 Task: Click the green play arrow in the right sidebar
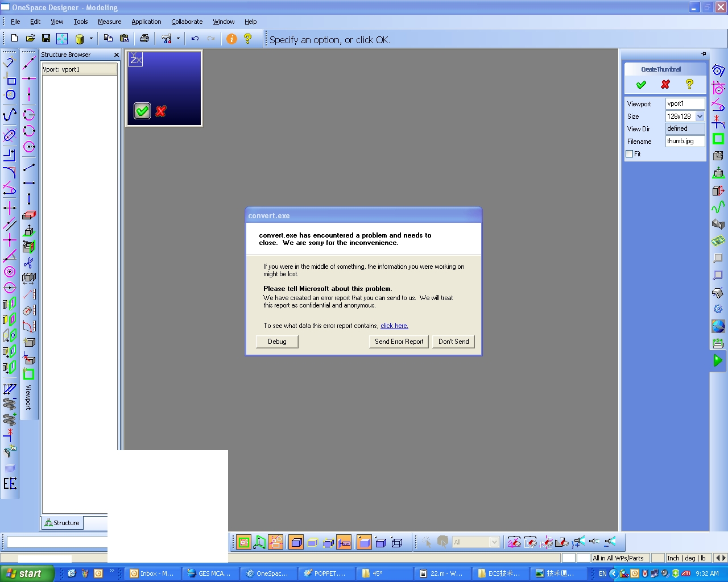[717, 360]
